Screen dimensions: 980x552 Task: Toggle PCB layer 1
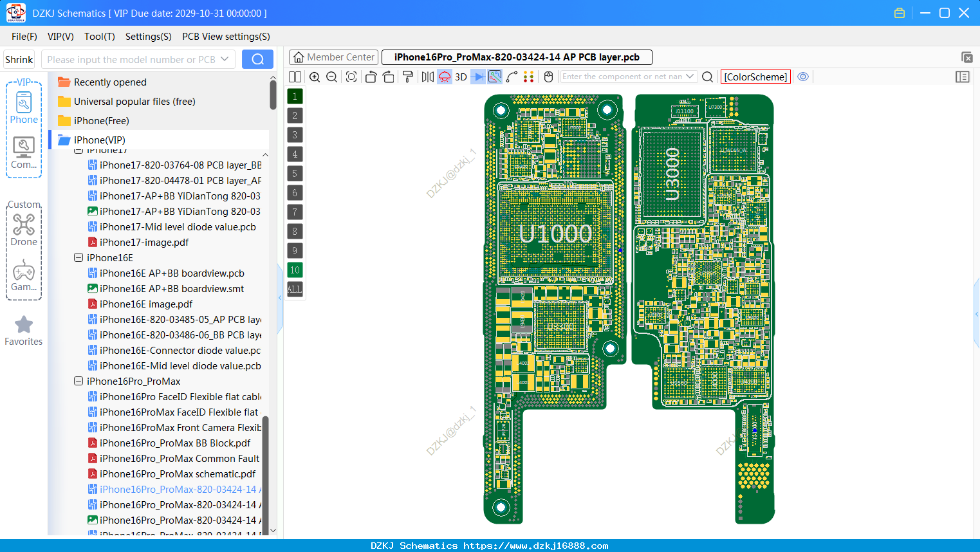point(295,97)
